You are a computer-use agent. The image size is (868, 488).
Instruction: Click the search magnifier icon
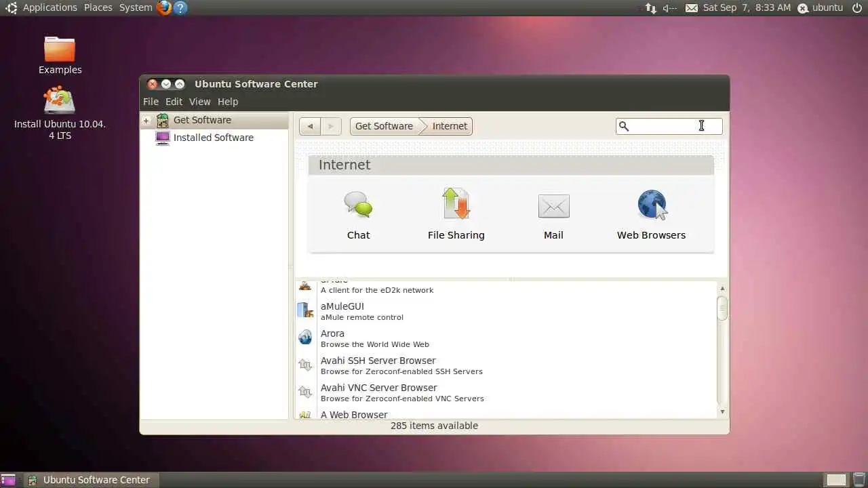[625, 126]
